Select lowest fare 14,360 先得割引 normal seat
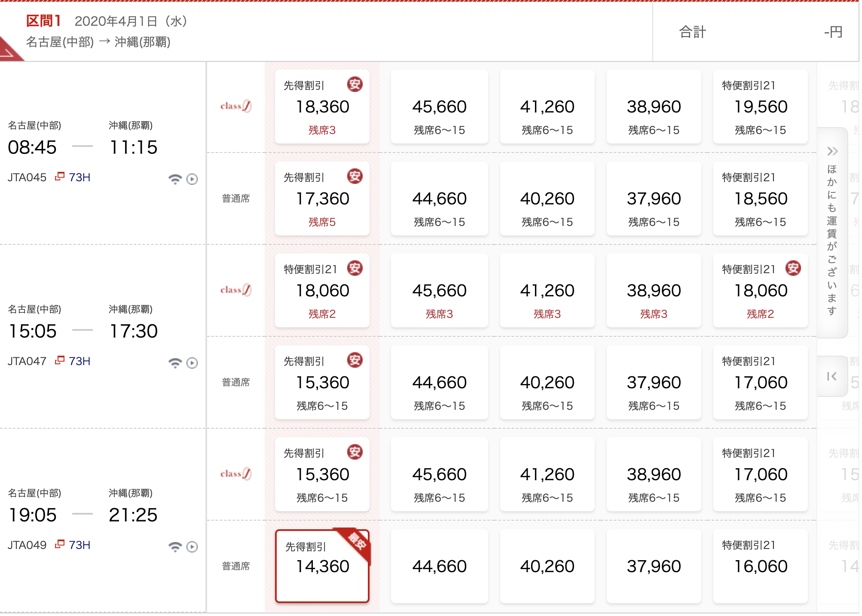 point(322,566)
